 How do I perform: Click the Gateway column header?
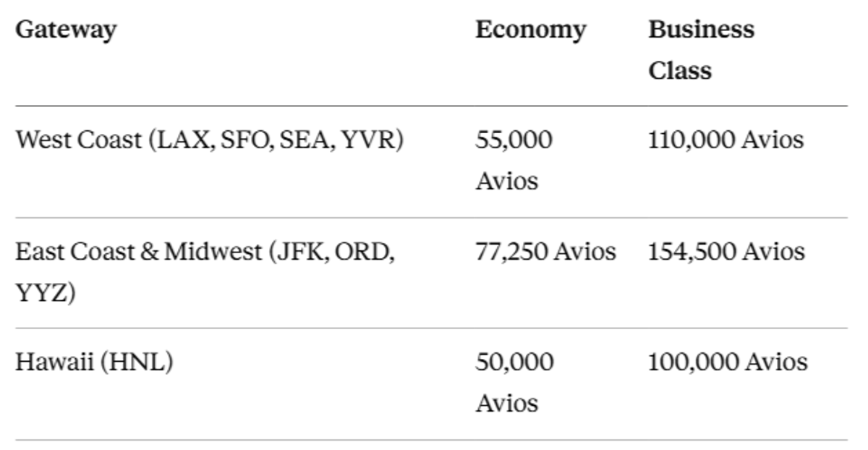(x=66, y=30)
